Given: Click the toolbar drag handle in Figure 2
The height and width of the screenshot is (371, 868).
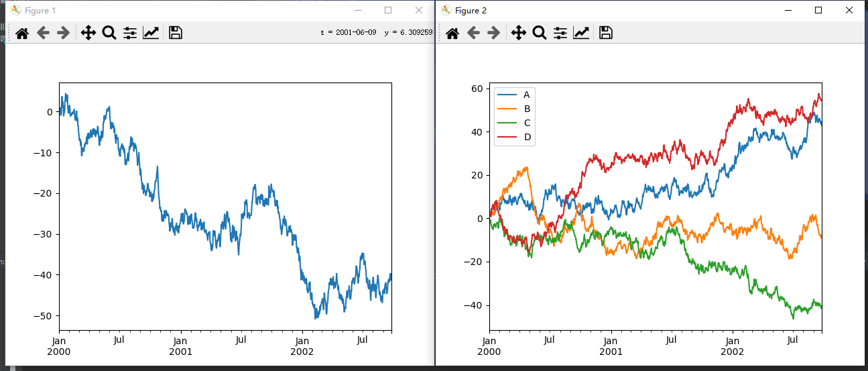Looking at the screenshot, I should (x=440, y=33).
